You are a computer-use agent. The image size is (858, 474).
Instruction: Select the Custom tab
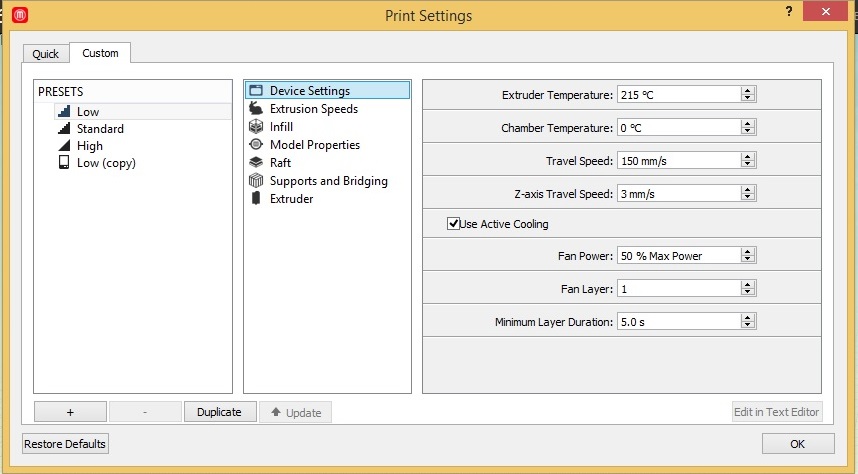coord(100,53)
